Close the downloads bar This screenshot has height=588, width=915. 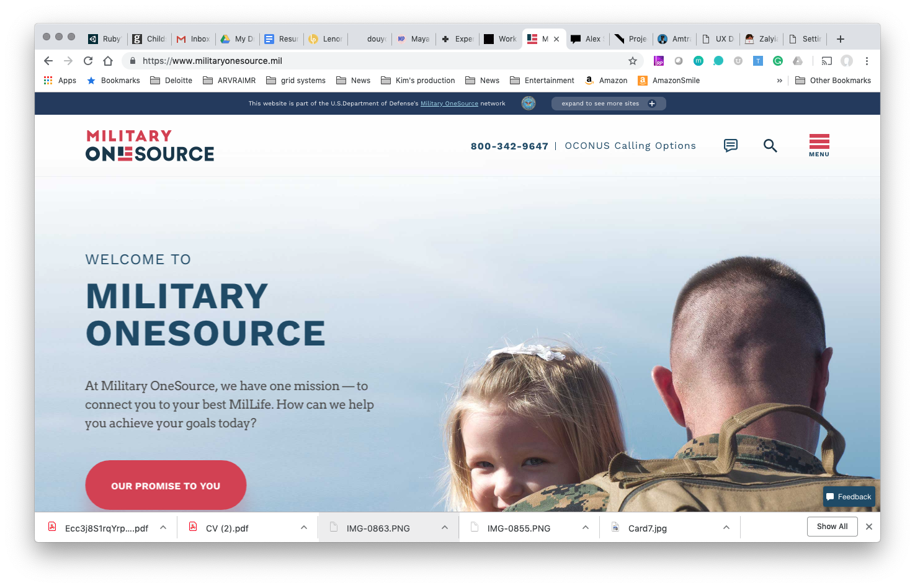tap(869, 527)
